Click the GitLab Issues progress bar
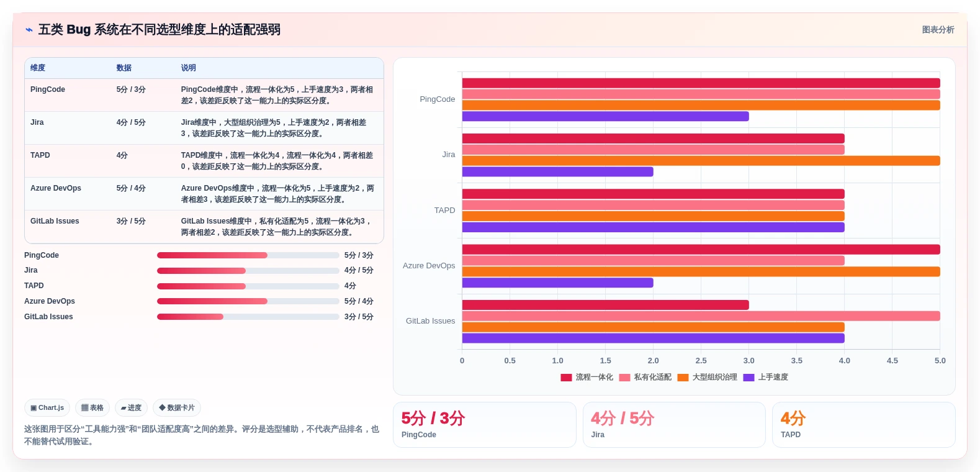 coord(248,317)
